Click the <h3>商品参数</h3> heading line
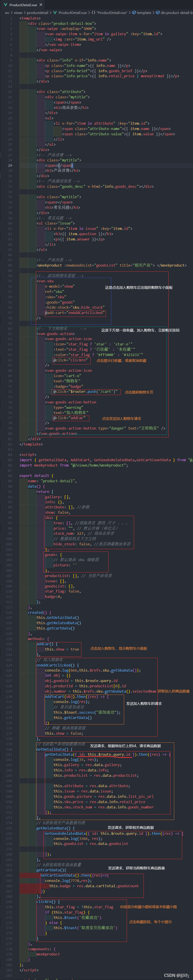 coord(71,108)
